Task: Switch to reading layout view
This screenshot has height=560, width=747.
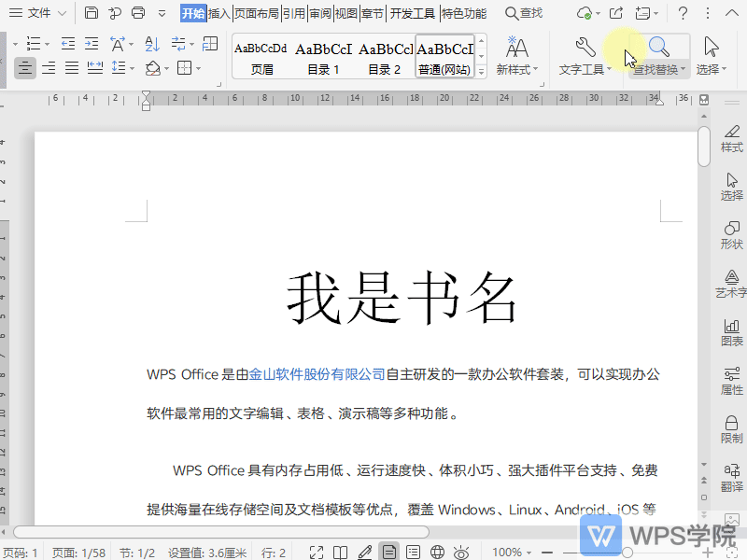Action: pyautogui.click(x=340, y=553)
